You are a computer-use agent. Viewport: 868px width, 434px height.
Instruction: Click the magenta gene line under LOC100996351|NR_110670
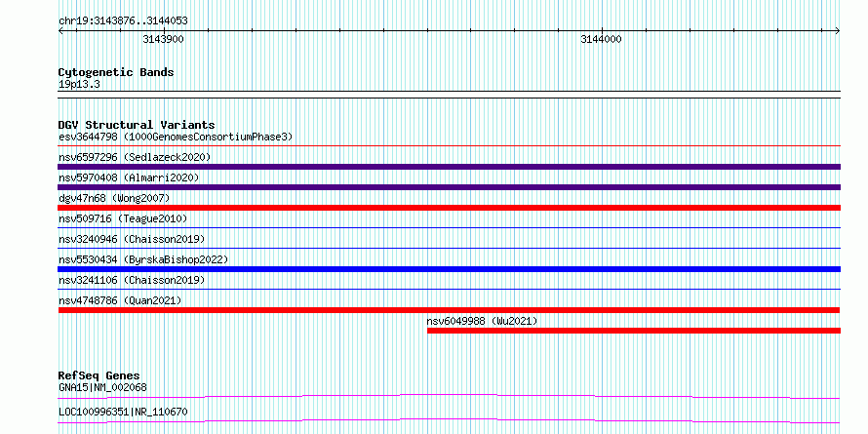click(449, 420)
